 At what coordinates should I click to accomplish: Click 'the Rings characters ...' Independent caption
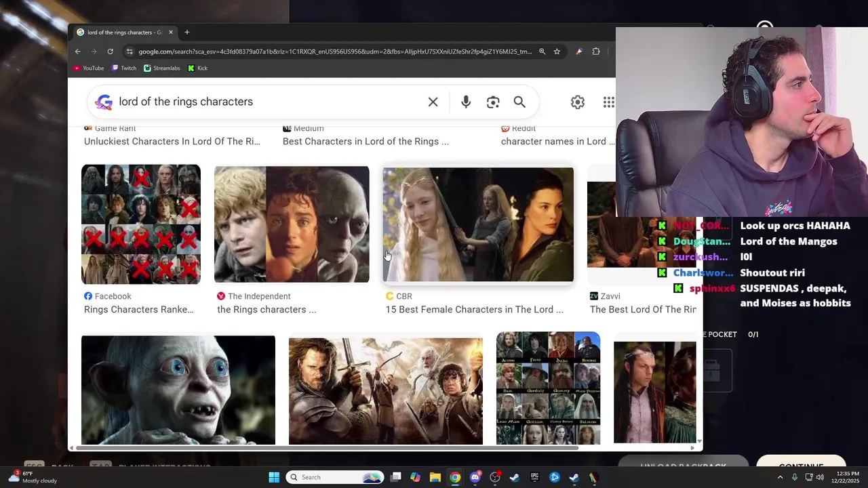point(267,310)
